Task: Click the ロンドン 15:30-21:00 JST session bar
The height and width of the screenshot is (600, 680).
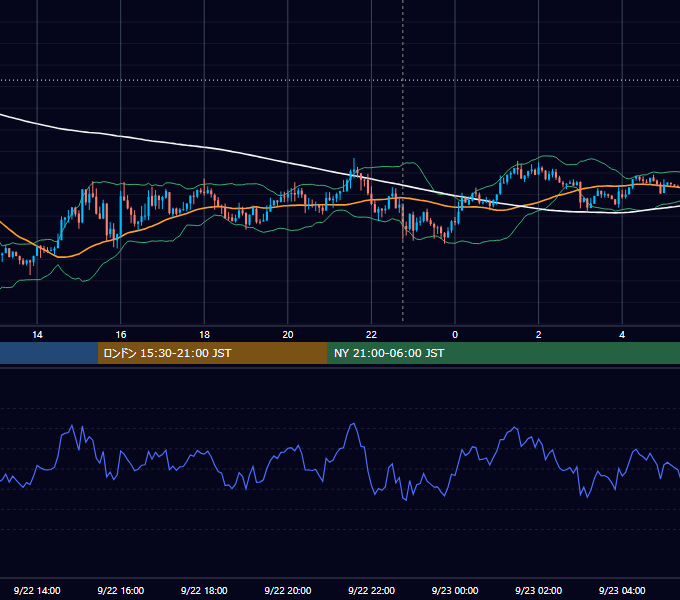Action: [212, 353]
